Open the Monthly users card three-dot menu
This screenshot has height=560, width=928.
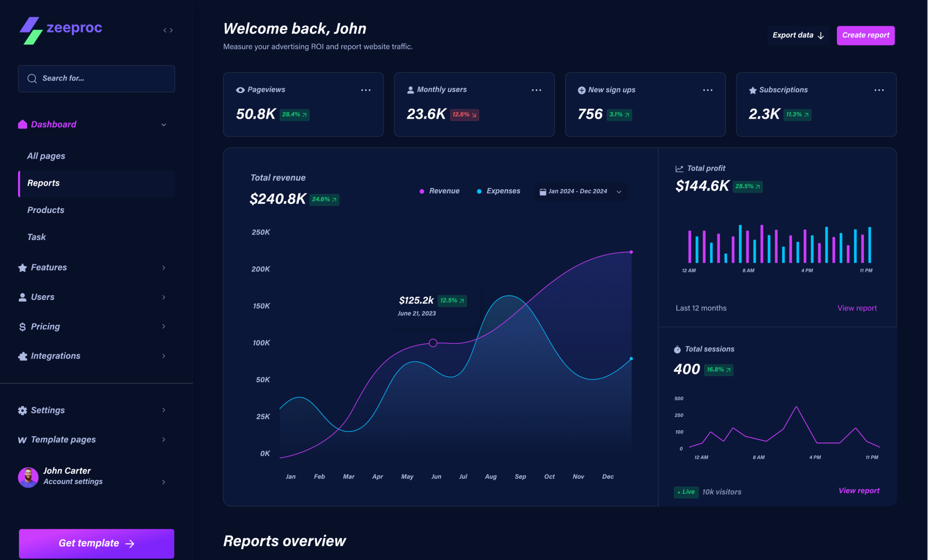536,90
